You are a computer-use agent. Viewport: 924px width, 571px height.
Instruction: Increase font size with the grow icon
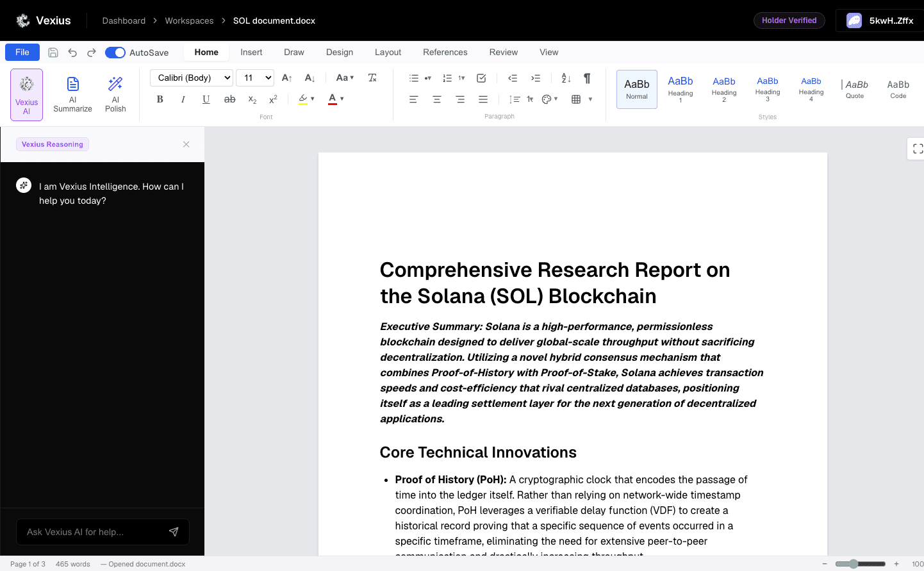[x=287, y=78]
